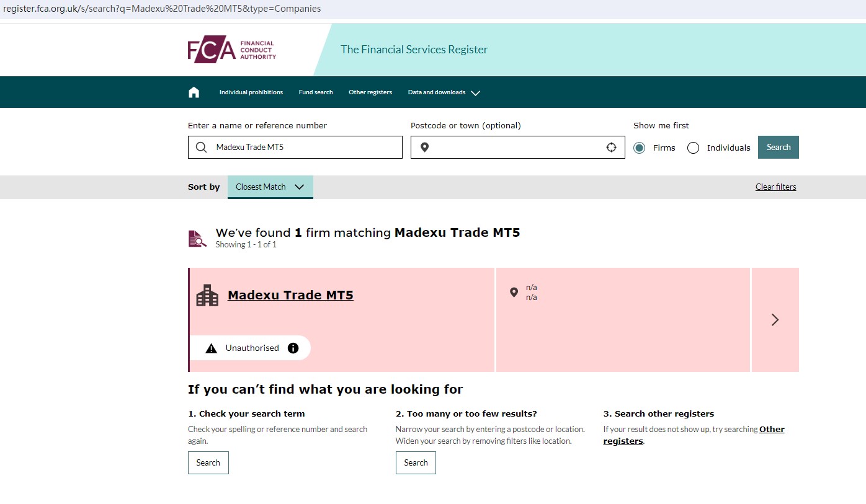Screen dimensions: 866x504
Task: Click Search button under Check your search term
Action: 208,463
